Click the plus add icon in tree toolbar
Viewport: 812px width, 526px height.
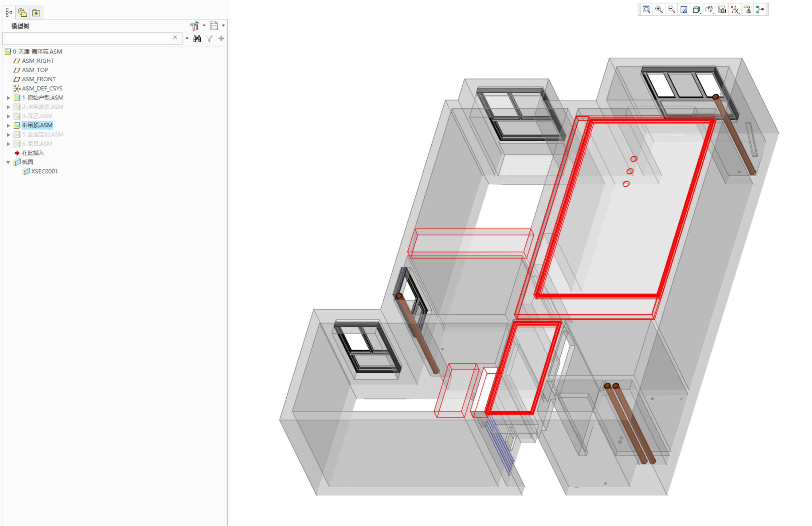point(221,38)
